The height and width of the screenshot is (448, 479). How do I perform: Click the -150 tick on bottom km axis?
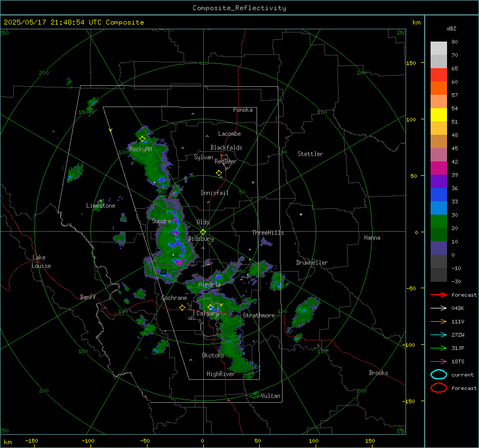click(x=31, y=441)
